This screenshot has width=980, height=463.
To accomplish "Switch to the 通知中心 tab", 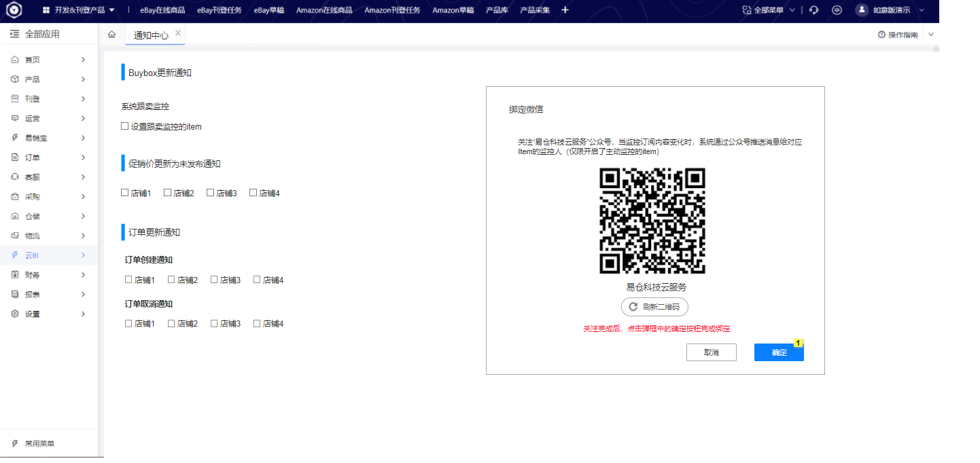I will [151, 35].
